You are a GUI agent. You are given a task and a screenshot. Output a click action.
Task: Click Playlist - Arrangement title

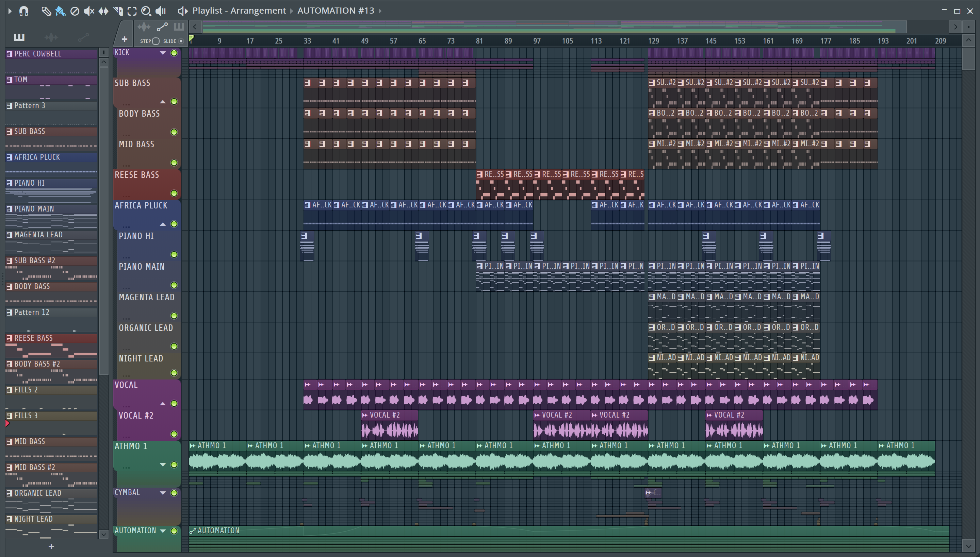239,11
